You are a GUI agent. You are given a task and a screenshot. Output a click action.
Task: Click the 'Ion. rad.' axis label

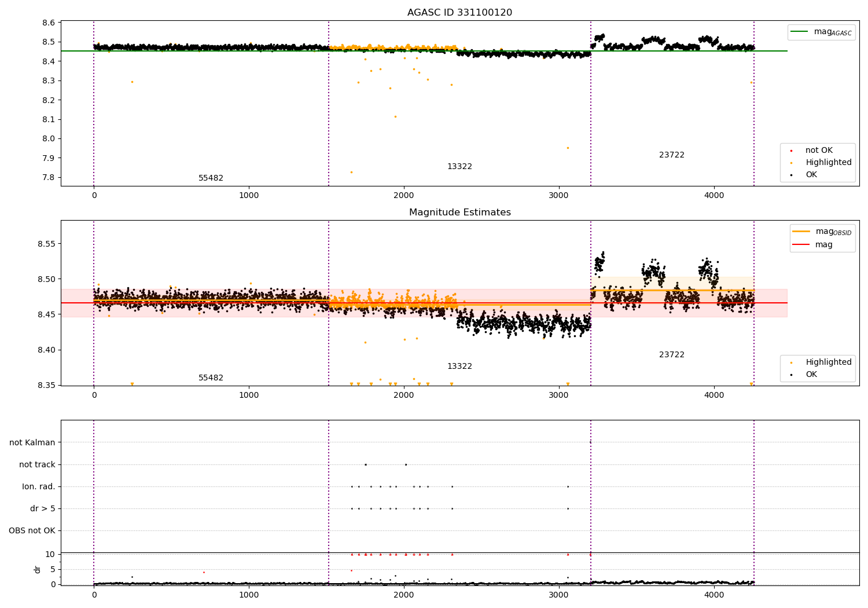(x=39, y=486)
